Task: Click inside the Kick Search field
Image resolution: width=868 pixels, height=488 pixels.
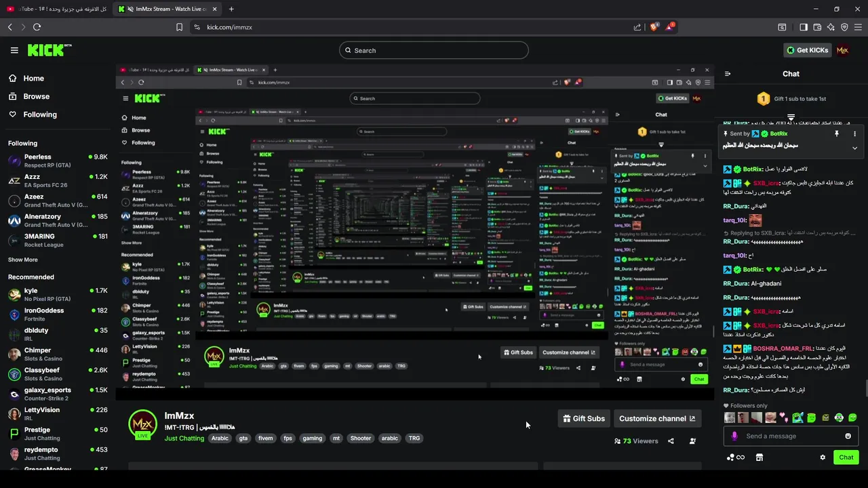Action: tap(434, 50)
